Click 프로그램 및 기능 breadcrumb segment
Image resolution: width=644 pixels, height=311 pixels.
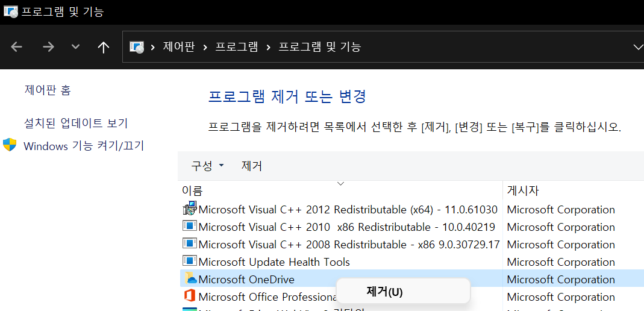[320, 47]
